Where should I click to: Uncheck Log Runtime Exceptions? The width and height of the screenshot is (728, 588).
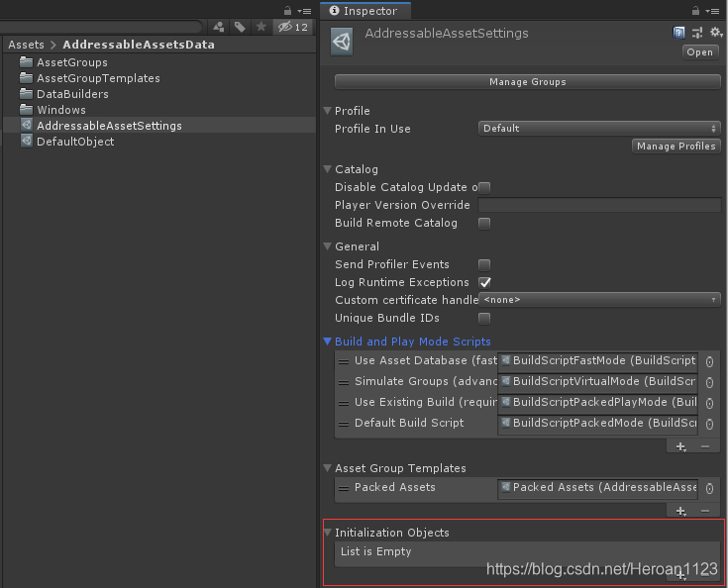(484, 283)
